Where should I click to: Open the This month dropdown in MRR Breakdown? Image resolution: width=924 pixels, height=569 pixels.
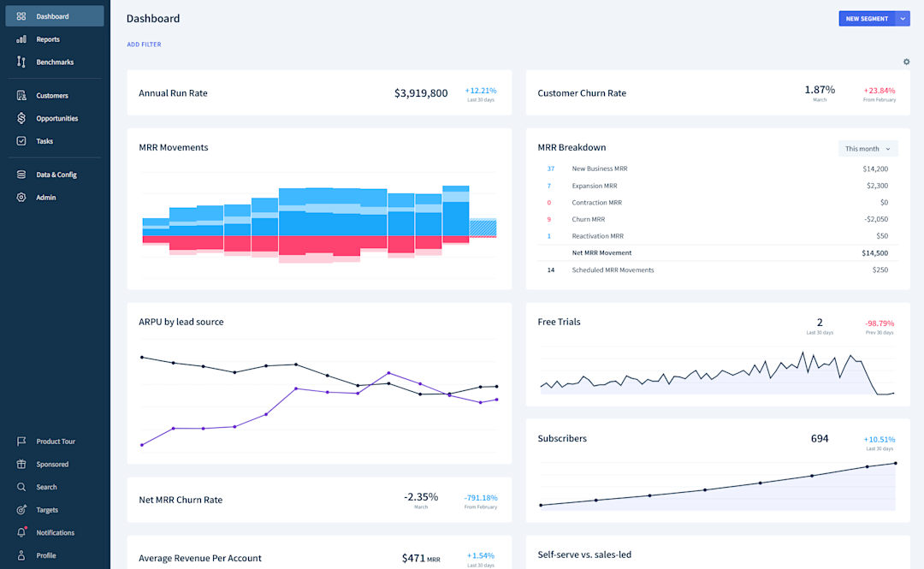pos(868,148)
